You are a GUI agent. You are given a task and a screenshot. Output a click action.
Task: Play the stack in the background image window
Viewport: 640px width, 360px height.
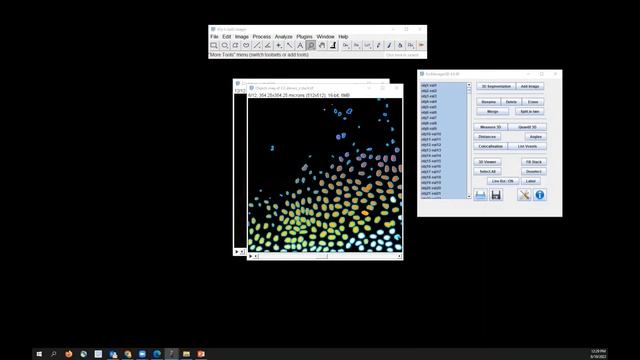pyautogui.click(x=237, y=252)
